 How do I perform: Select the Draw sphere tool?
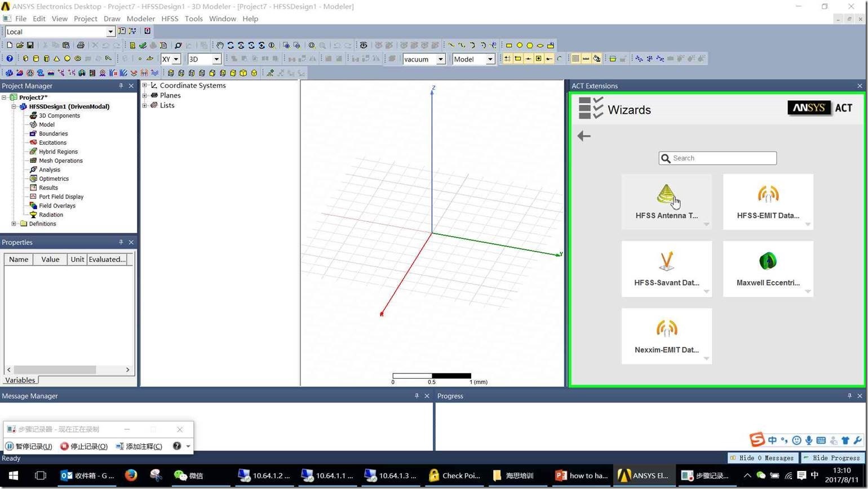click(x=67, y=59)
